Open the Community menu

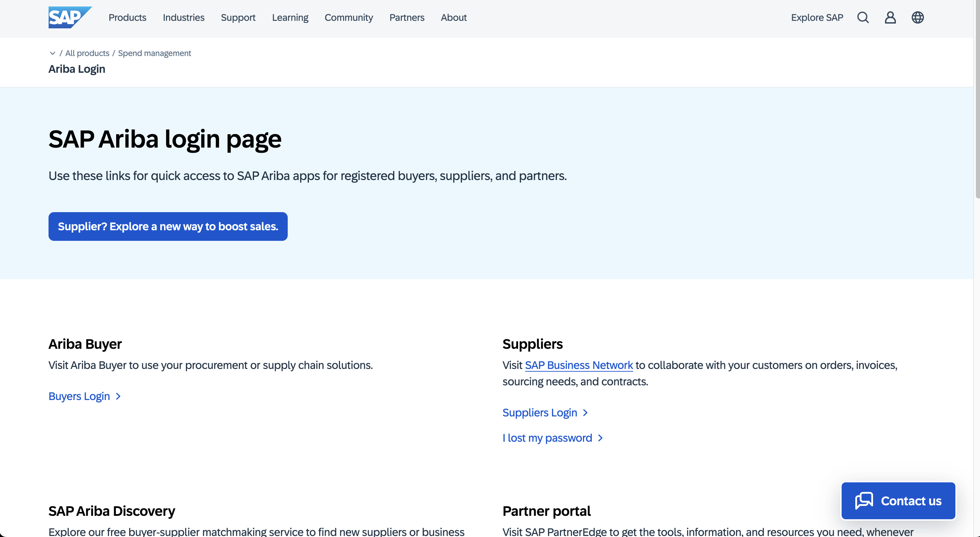(x=349, y=17)
